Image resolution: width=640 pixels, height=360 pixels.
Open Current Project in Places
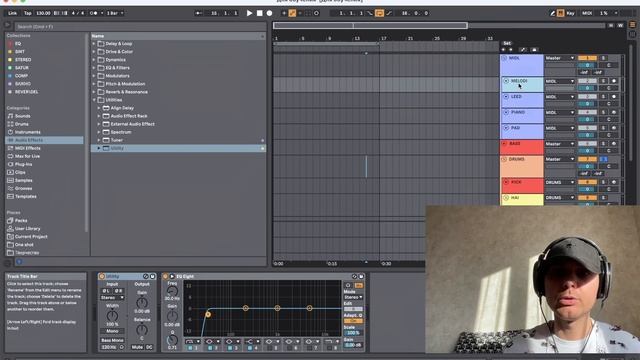31,237
